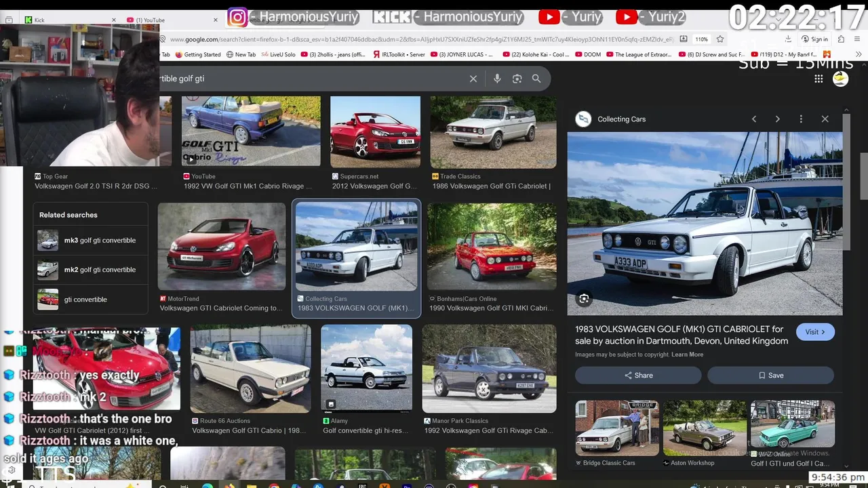Open the Top Gear Golf 2.0 TSI result title
Viewport: 868px width, 488px height.
tap(96, 186)
